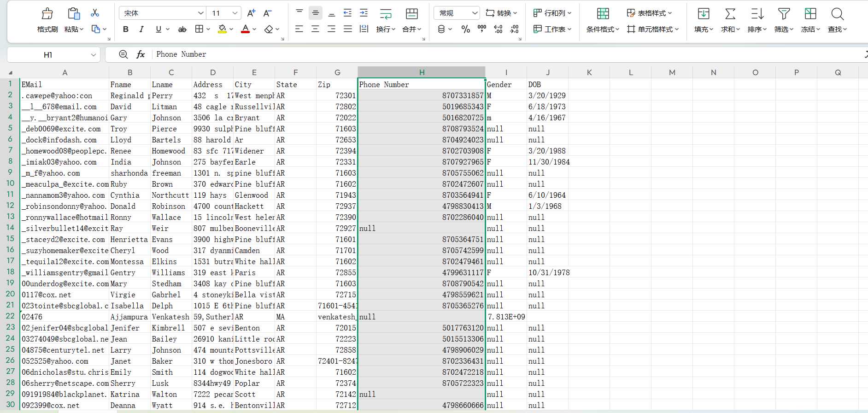The height and width of the screenshot is (413, 868).
Task: Click the Format Painter (格式刷) icon
Action: [47, 14]
